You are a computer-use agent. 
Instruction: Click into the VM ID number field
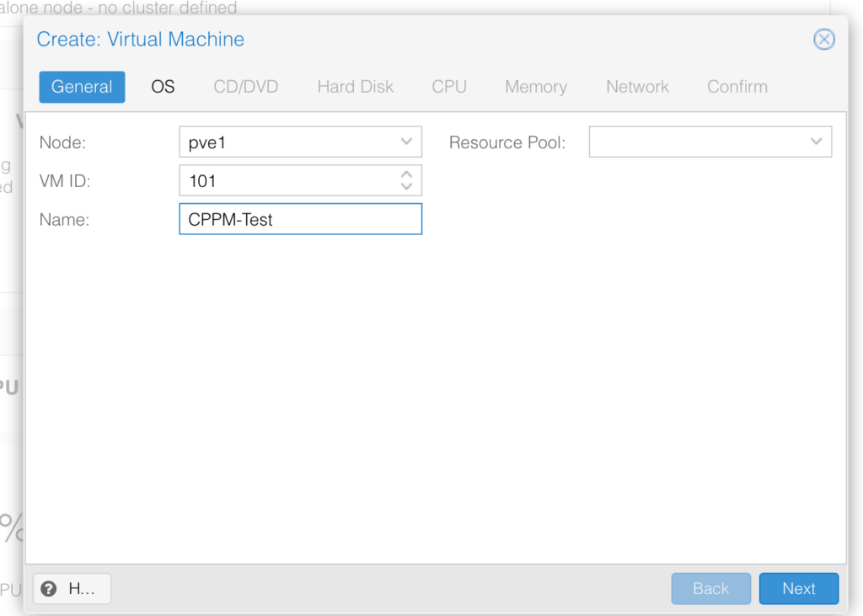click(287, 180)
